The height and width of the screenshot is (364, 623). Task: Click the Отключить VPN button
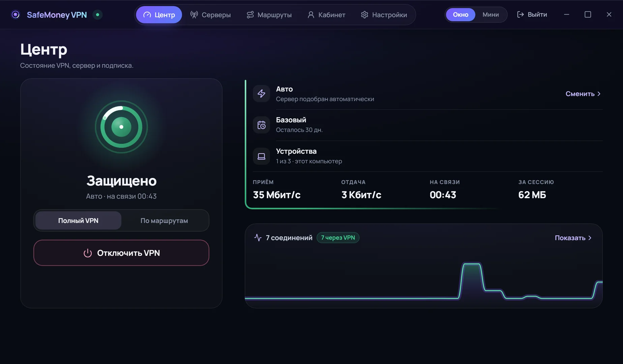pos(121,253)
